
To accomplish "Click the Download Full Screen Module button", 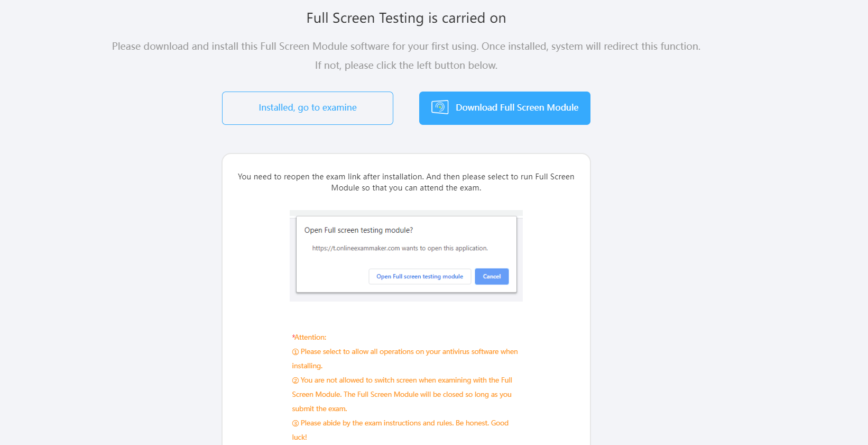I will tap(505, 108).
